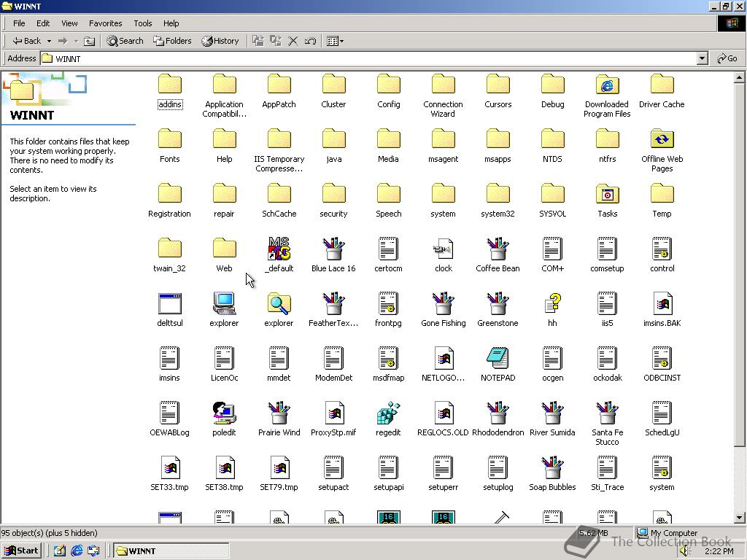
Task: Select the NOTEPAD application icon
Action: [498, 358]
